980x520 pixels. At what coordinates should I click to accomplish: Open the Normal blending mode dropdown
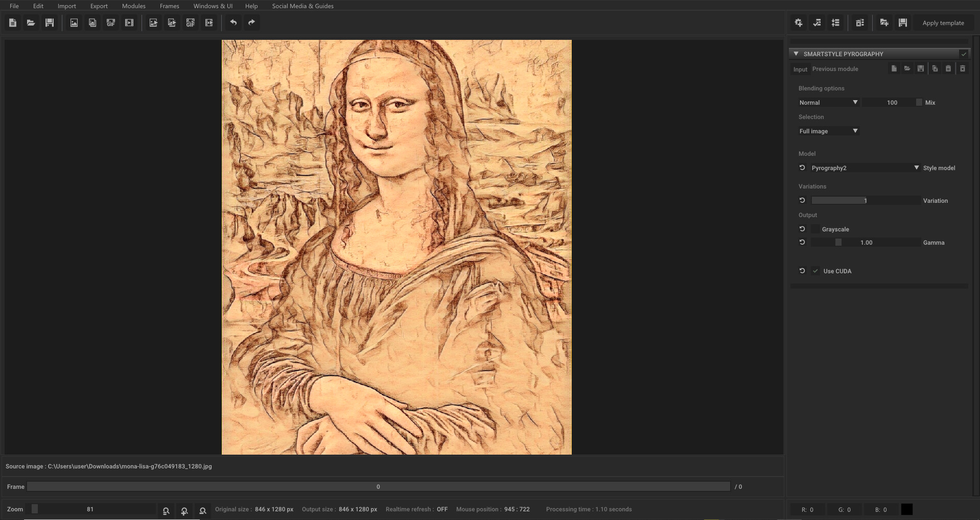tap(828, 102)
